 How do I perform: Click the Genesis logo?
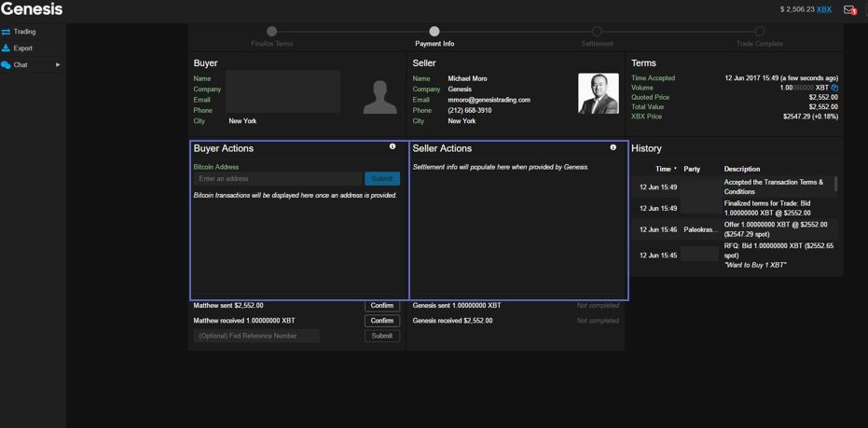point(32,9)
